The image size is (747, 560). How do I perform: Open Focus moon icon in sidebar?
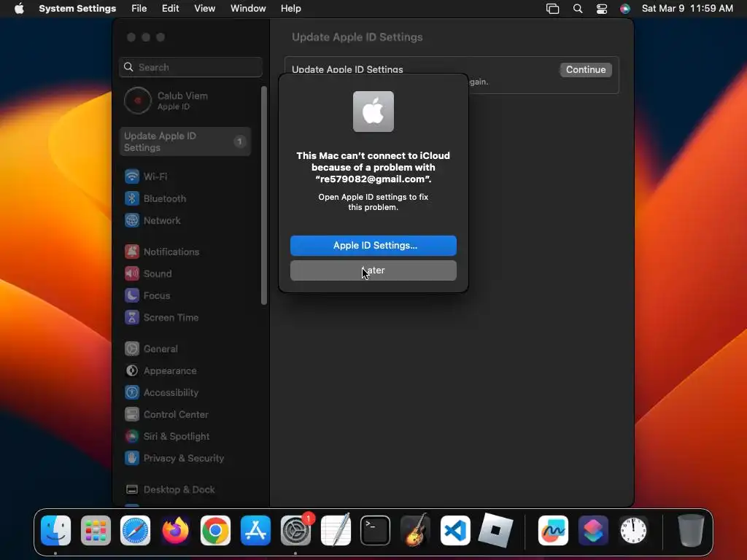(x=132, y=295)
